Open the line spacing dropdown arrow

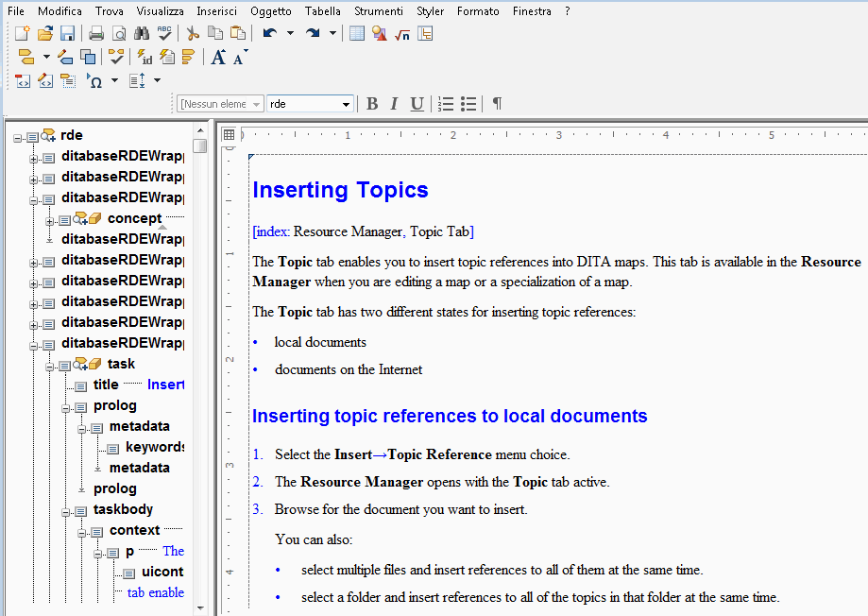click(157, 81)
